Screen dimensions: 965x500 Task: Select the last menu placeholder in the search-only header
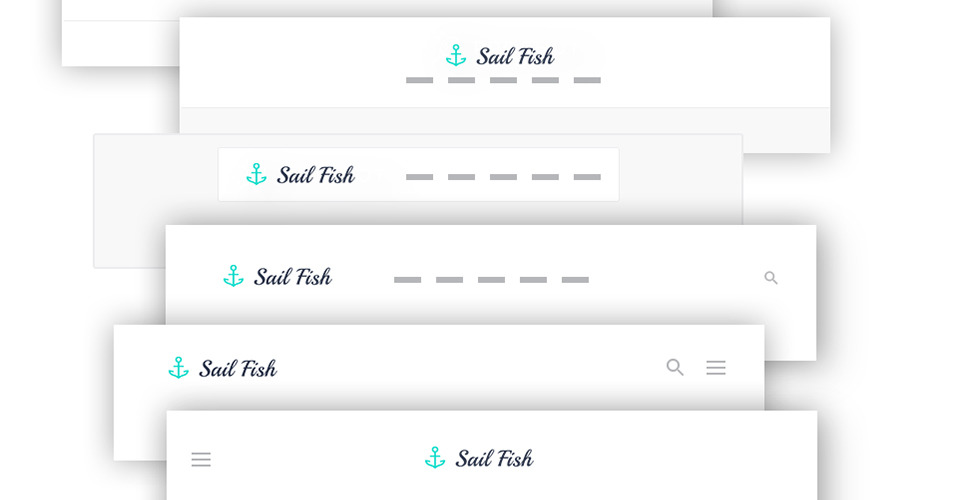click(575, 280)
